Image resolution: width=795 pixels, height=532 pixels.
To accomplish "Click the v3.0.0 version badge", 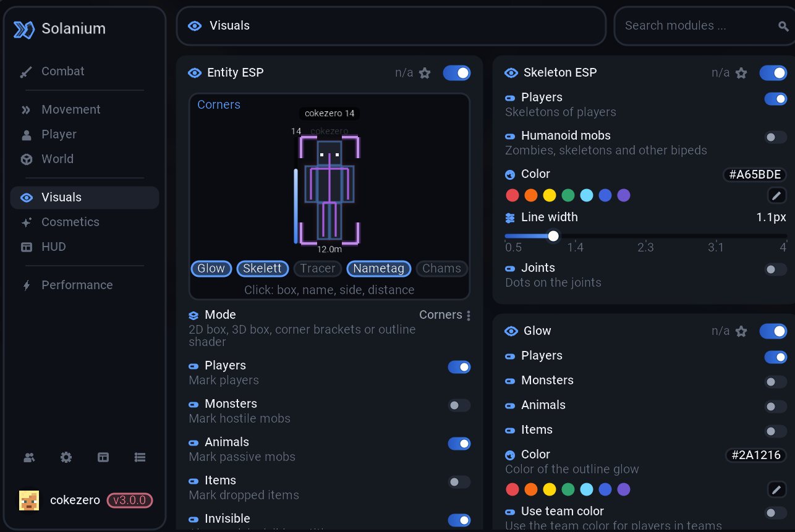I will click(130, 500).
